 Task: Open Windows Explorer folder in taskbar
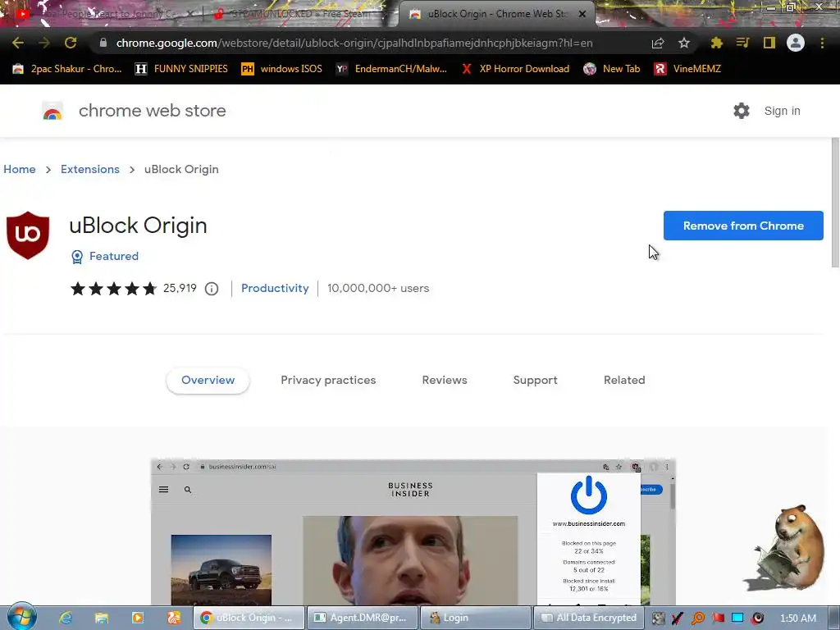[x=102, y=618]
